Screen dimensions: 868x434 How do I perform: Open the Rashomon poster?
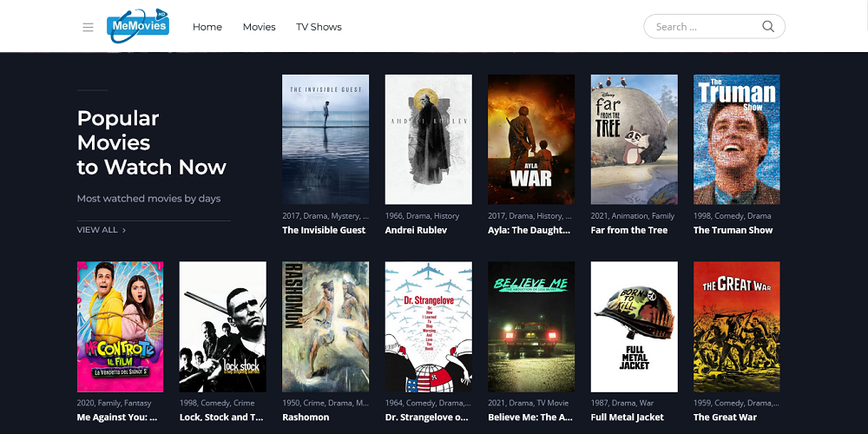[325, 326]
